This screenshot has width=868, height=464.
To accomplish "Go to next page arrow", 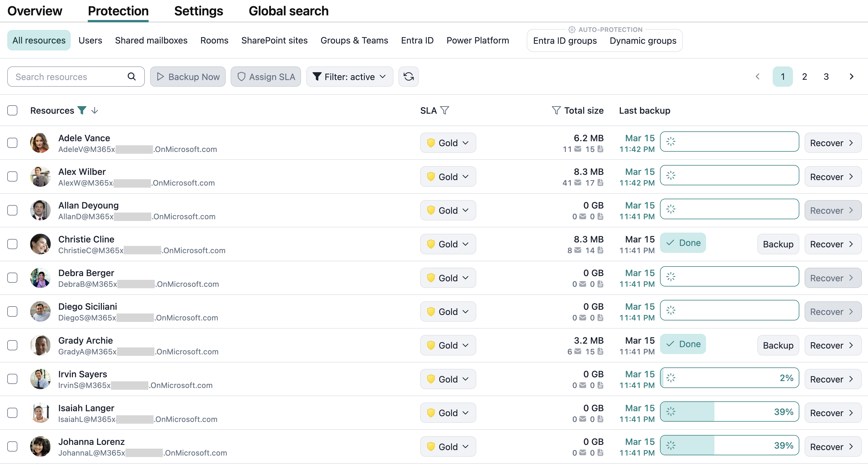I will 851,77.
